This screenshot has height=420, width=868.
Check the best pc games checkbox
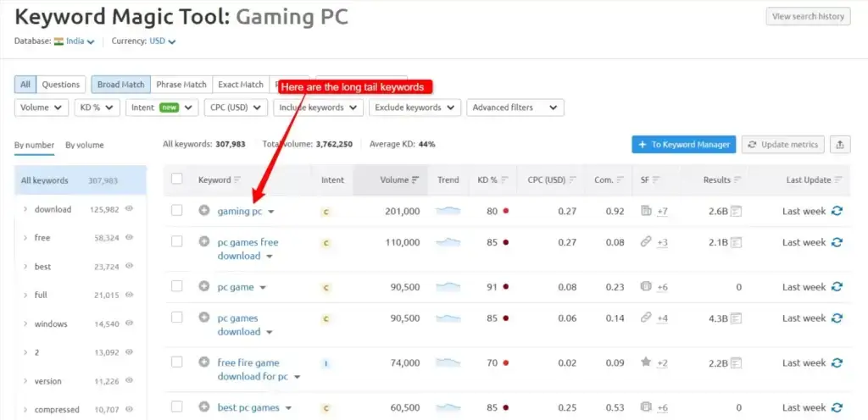point(176,406)
